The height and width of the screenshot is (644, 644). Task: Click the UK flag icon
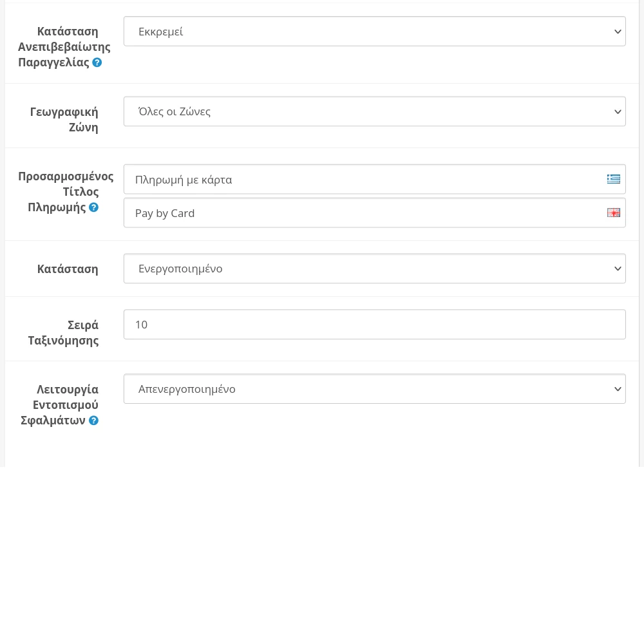point(614,213)
